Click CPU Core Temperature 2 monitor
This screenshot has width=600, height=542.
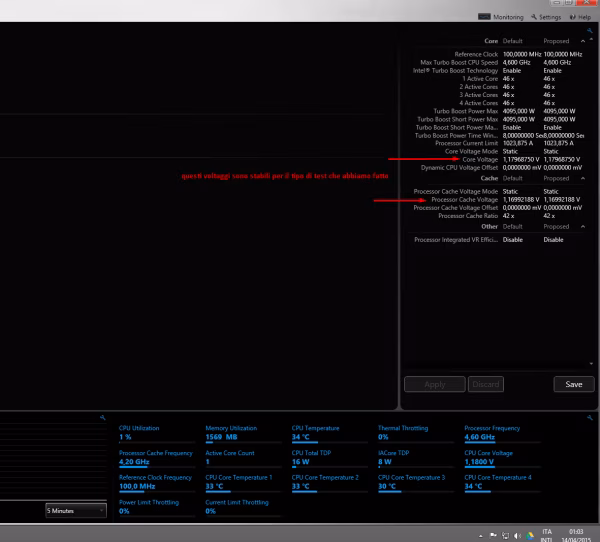[x=330, y=482]
